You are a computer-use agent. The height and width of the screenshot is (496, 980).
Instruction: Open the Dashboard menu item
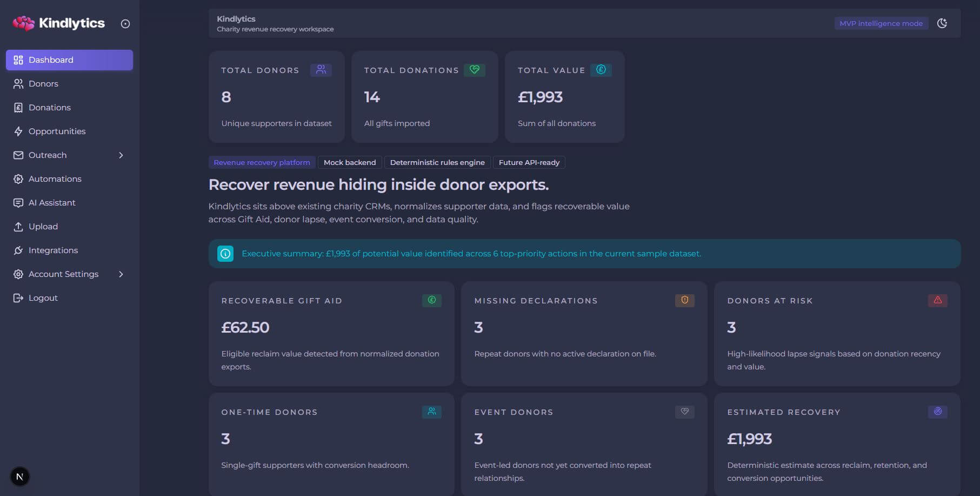(69, 60)
